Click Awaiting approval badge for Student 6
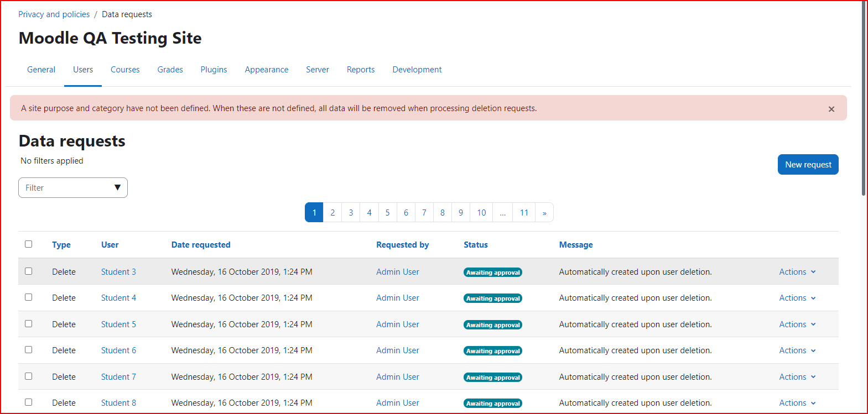The height and width of the screenshot is (414, 868). click(x=493, y=351)
